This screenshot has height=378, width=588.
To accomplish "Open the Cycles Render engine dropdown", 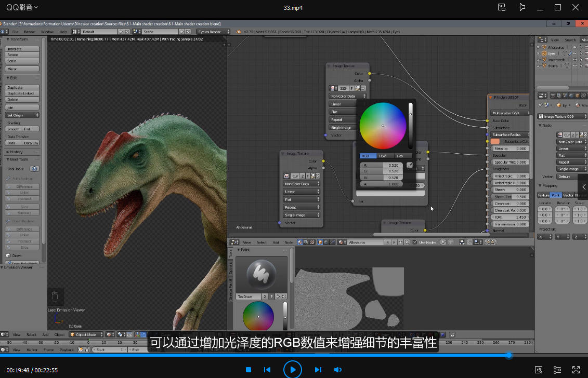I will pos(213,32).
